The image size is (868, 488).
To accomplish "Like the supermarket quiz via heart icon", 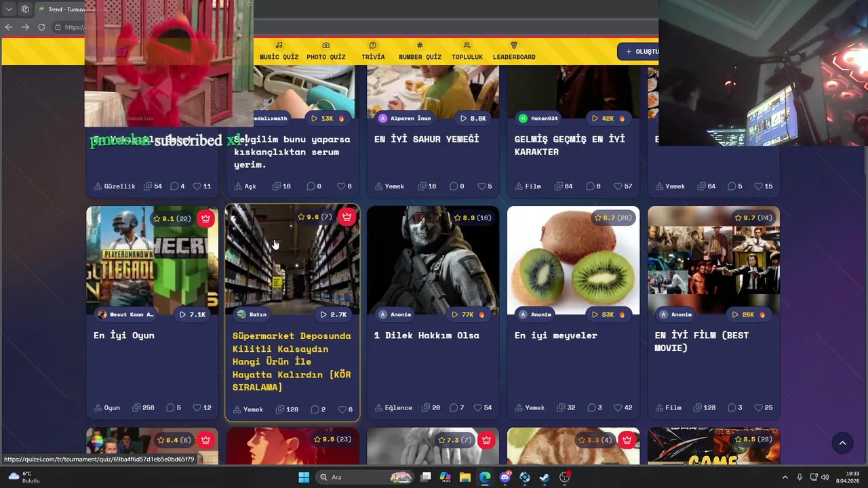I will [341, 409].
